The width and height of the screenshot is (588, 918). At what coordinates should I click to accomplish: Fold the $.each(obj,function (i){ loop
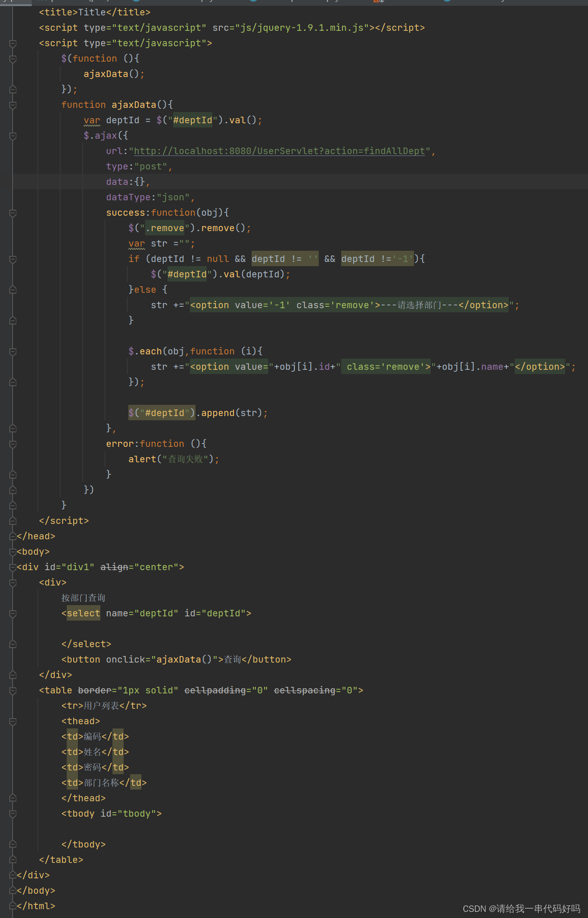point(13,352)
